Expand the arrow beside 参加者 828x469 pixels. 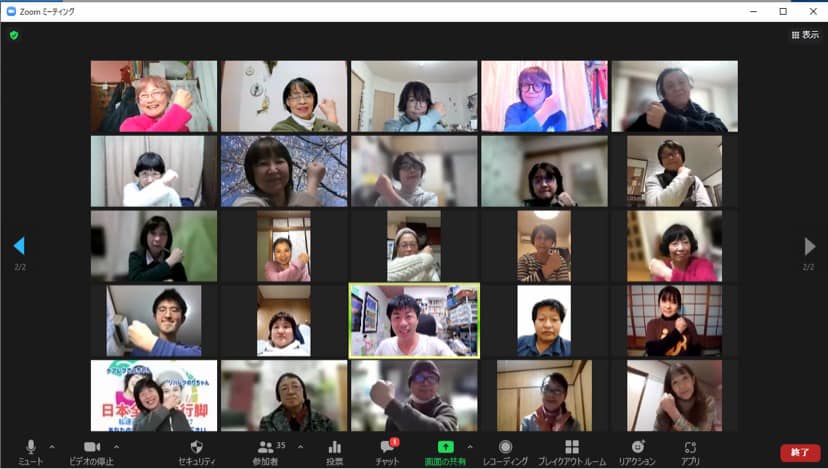[x=300, y=446]
